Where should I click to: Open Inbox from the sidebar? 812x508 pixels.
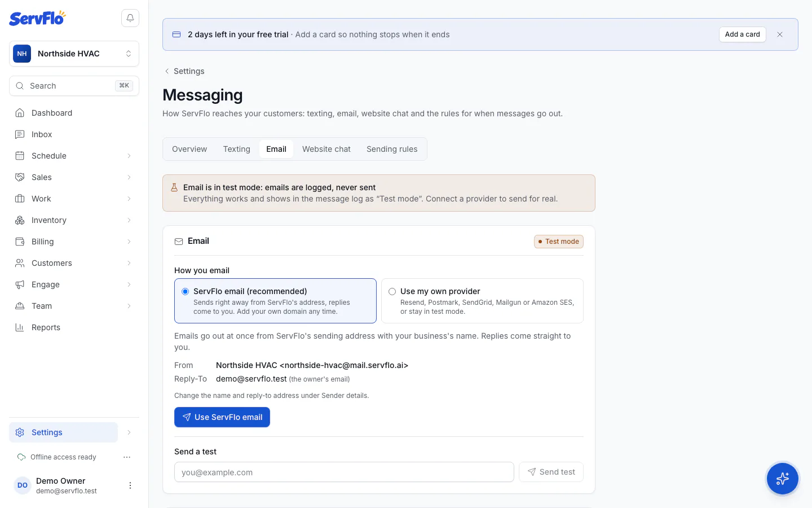[74, 134]
